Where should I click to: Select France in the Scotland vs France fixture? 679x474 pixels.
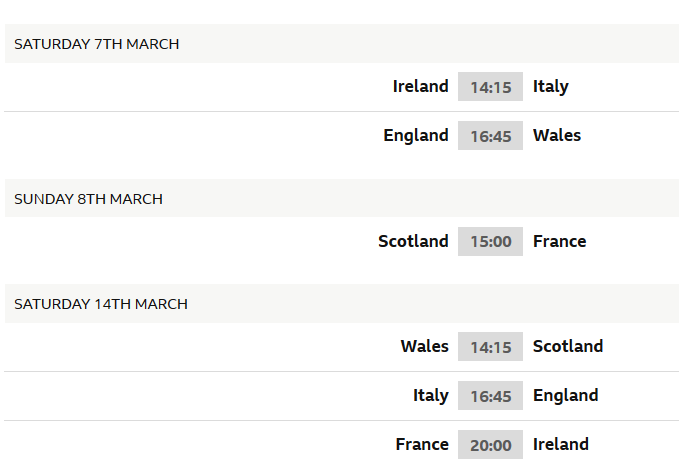(560, 242)
